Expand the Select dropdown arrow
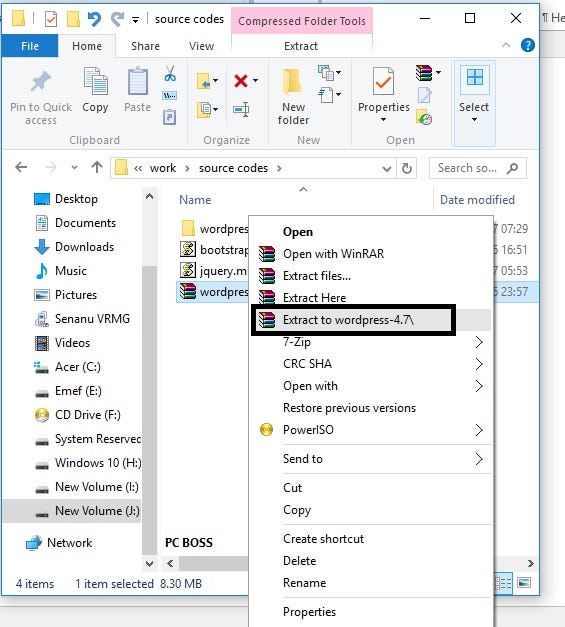This screenshot has height=627, width=565. (474, 120)
